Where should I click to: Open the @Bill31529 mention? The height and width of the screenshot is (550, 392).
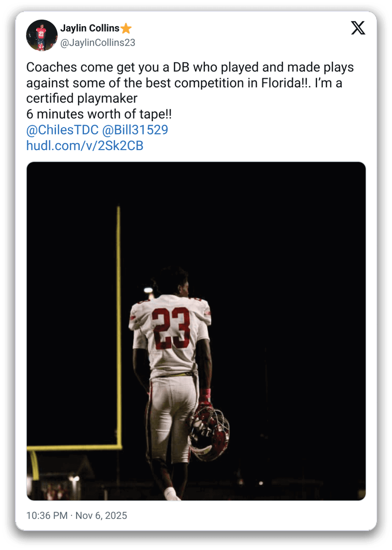tap(134, 130)
